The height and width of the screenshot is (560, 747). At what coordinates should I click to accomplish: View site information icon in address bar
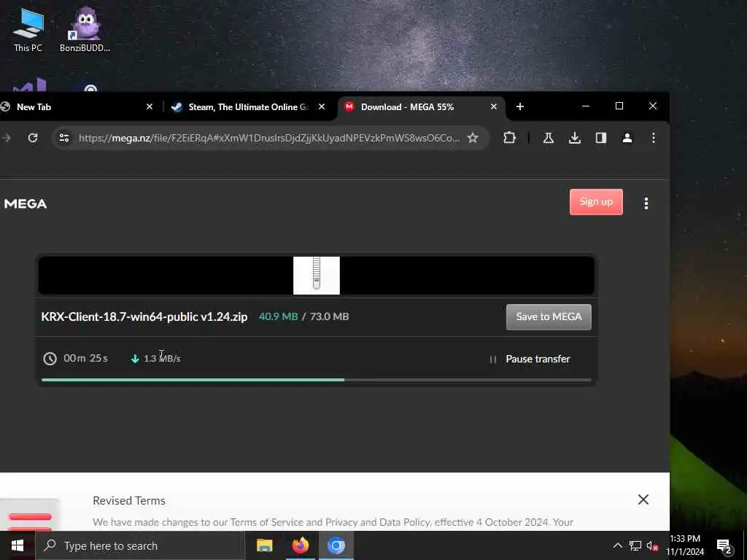64,138
